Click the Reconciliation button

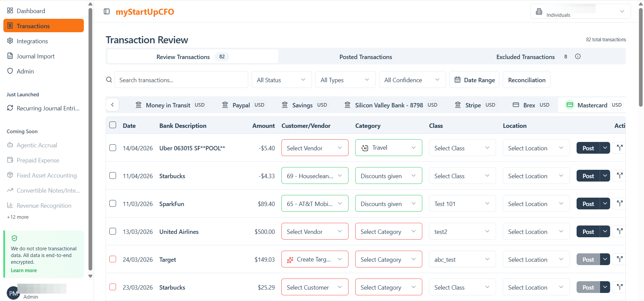pos(527,80)
